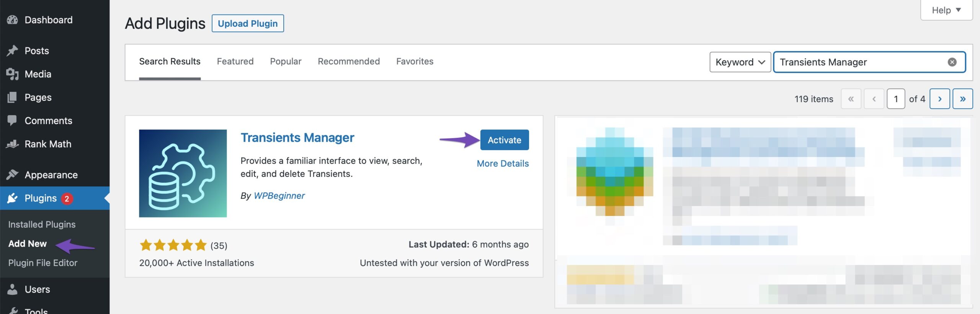Click the Users person icon
Screen dimensions: 980x314
12,289
